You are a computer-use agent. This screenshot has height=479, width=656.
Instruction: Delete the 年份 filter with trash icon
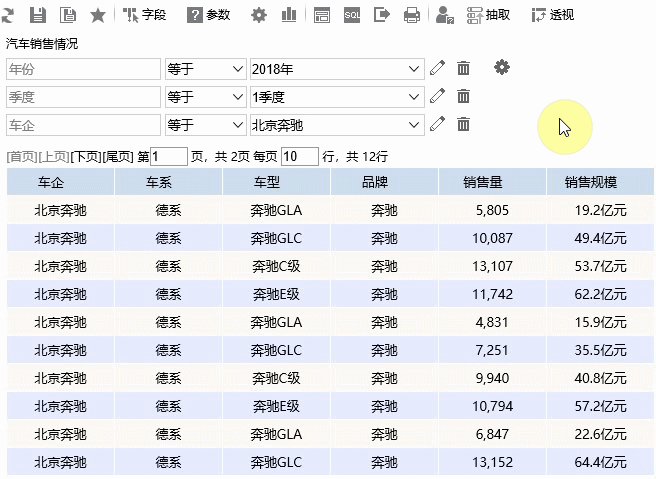463,68
